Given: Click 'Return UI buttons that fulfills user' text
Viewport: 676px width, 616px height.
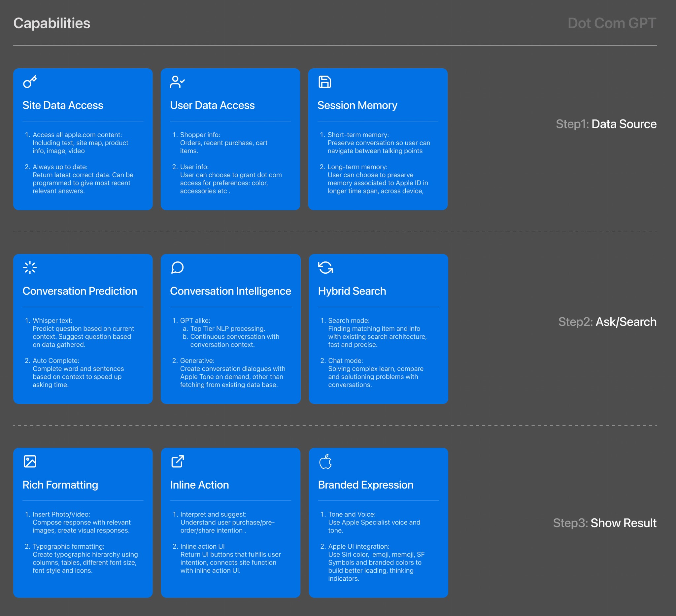Looking at the screenshot, I should point(231,555).
